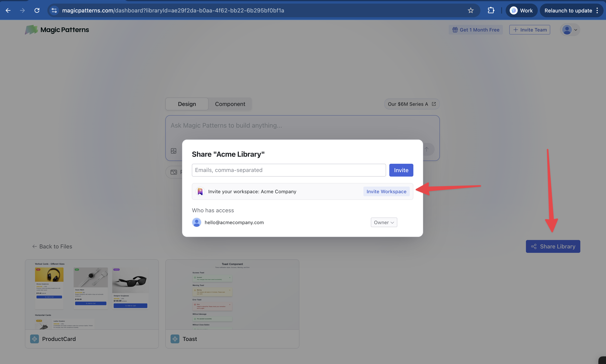
Task: Click the camera icon below the prompt box
Action: click(x=174, y=172)
